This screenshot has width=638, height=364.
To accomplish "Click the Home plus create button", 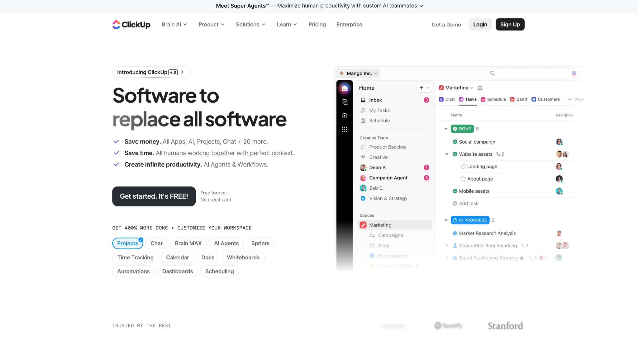I will click(421, 88).
